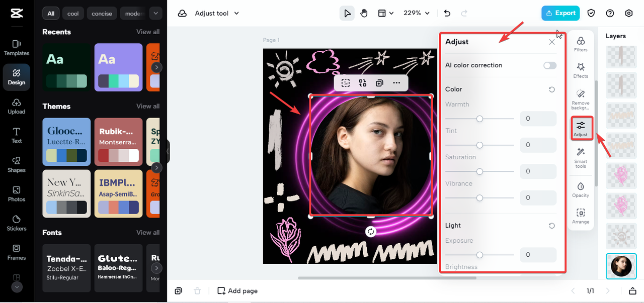
Task: Select the cool style filter tab
Action: tap(73, 14)
